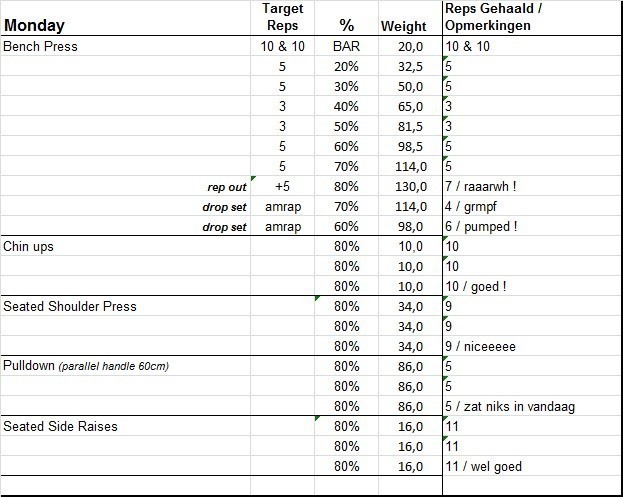The image size is (623, 497).
Task: Click the Weight column header
Action: [x=404, y=26]
